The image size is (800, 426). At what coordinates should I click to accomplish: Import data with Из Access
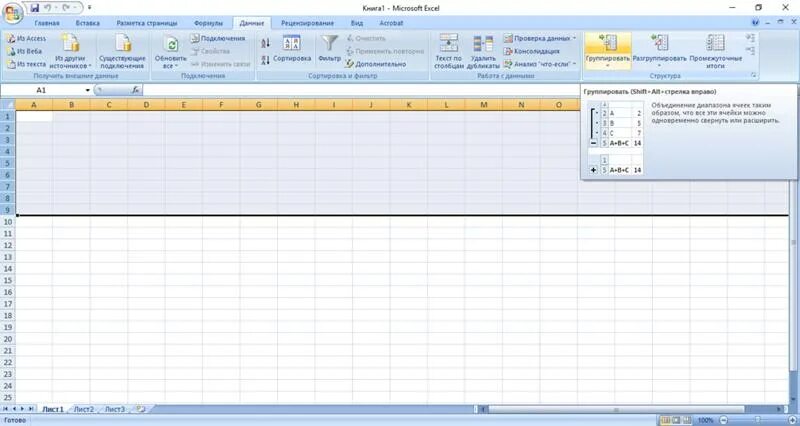click(x=26, y=39)
